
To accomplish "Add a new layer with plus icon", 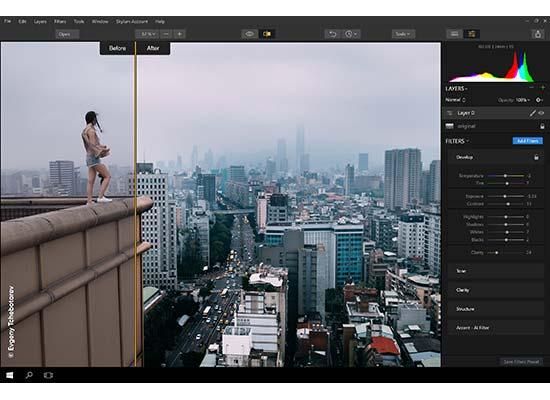I will (x=543, y=87).
